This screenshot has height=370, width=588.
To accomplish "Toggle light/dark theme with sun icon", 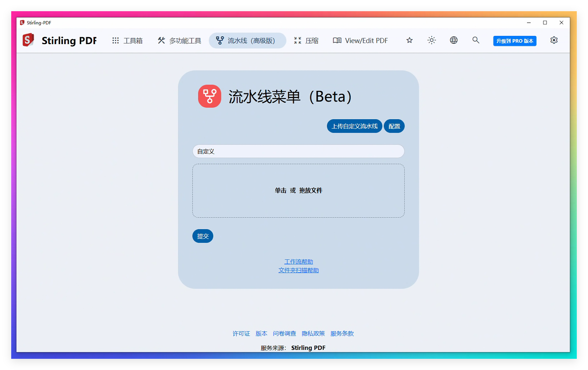I will click(431, 40).
